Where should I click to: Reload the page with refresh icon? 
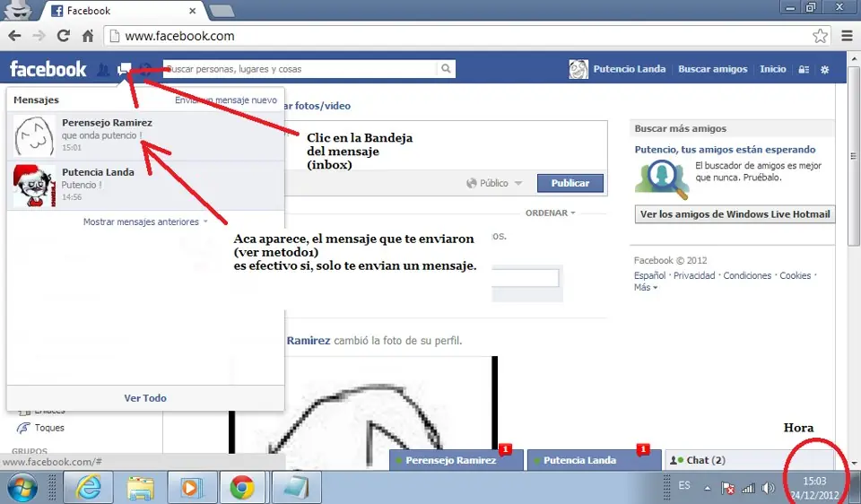[63, 36]
